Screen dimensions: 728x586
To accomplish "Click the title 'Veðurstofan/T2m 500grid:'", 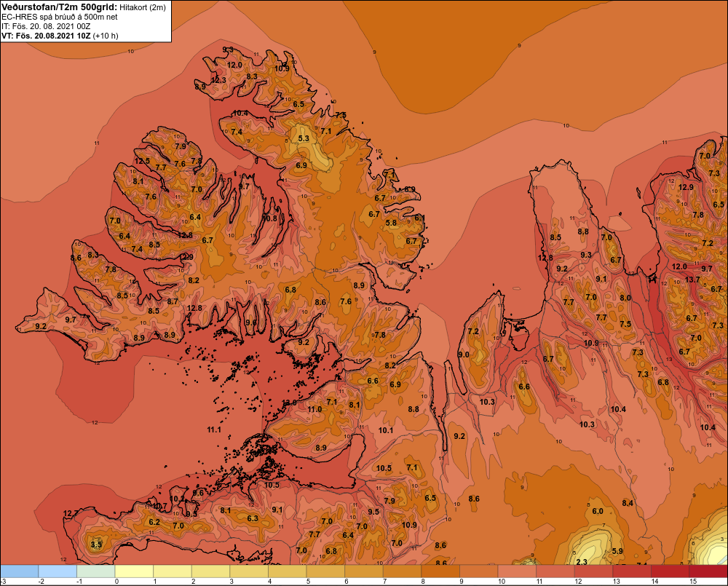I will tap(59, 7).
